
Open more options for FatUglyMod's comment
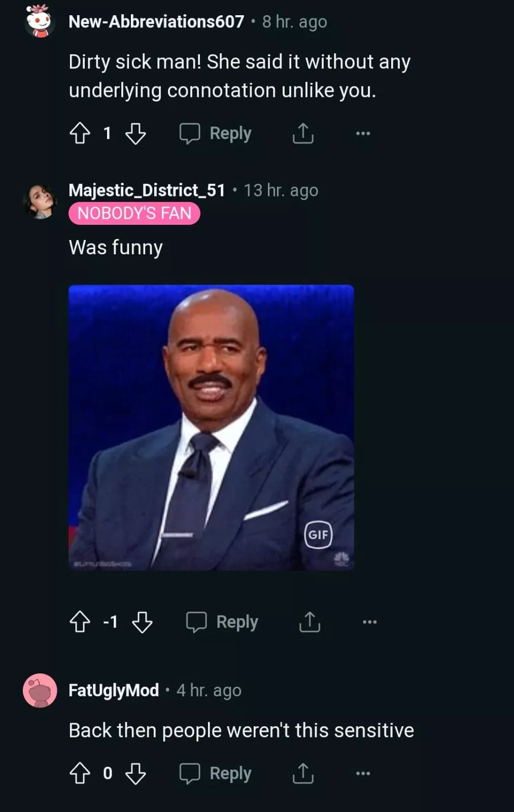coord(363,773)
